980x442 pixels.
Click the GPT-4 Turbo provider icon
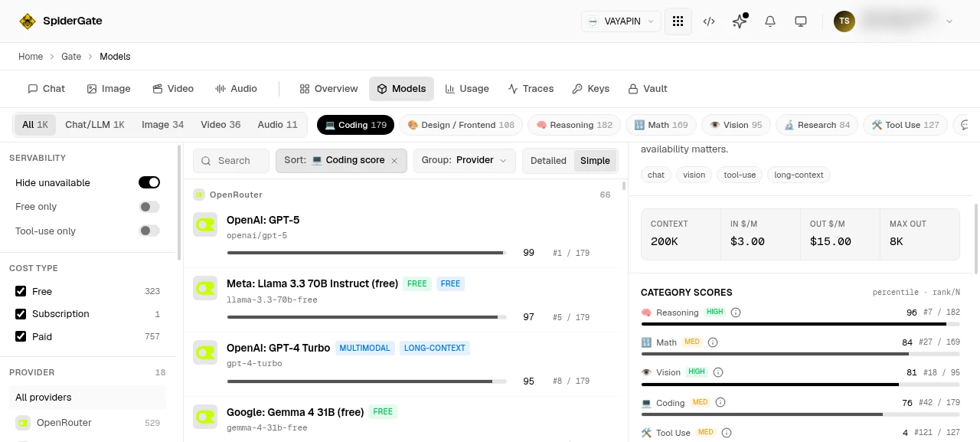[205, 352]
